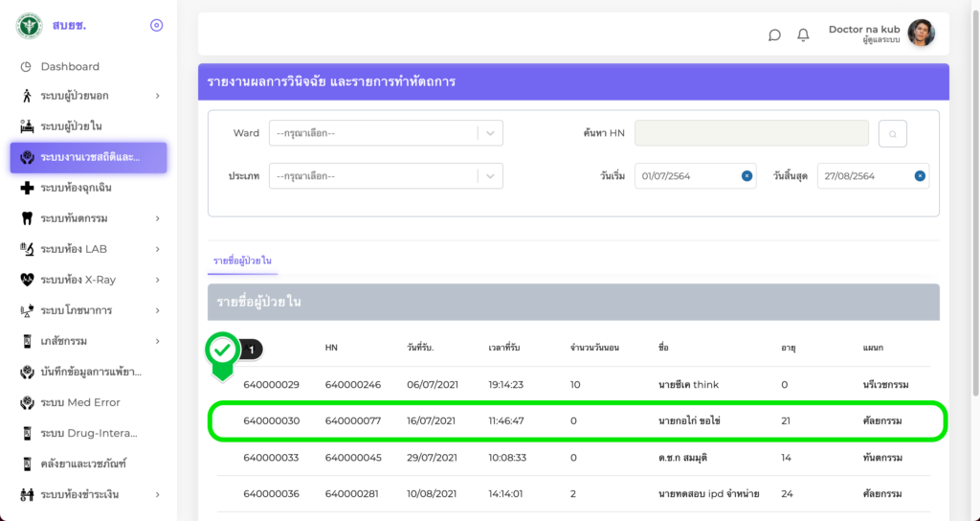The width and height of the screenshot is (980, 521).
Task: Toggle the sidebar collapse radio icon
Action: [157, 25]
